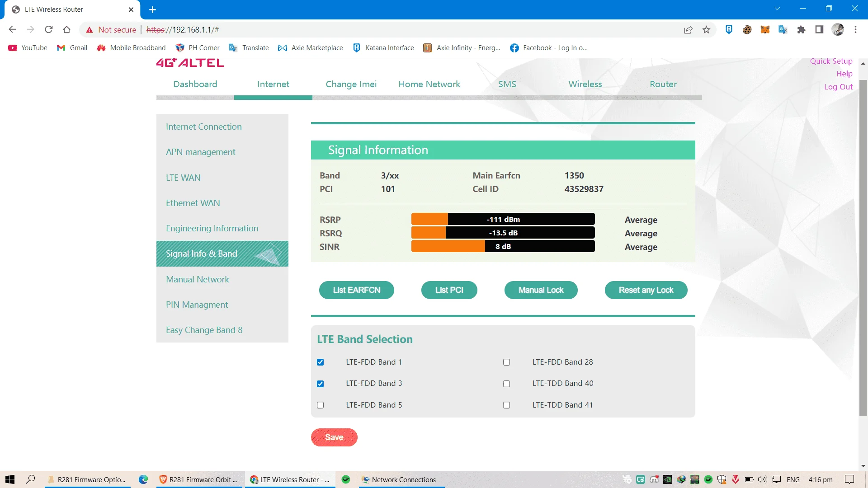
Task: Open the Chrome profile avatar
Action: click(838, 29)
